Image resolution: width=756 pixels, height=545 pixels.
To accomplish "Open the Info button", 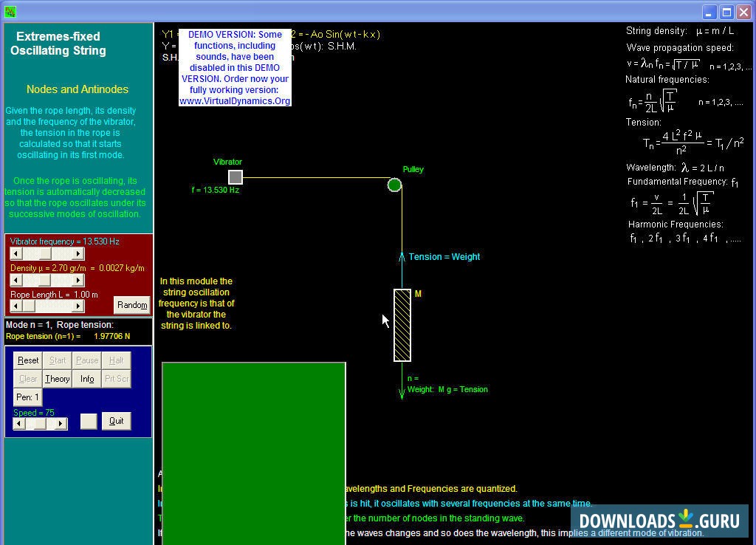I will click(x=87, y=379).
